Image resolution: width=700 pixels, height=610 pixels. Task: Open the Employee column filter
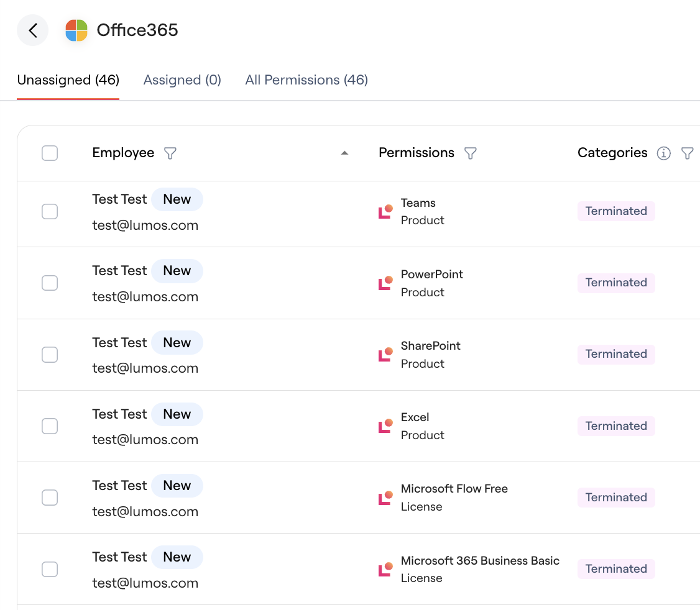[x=170, y=153]
